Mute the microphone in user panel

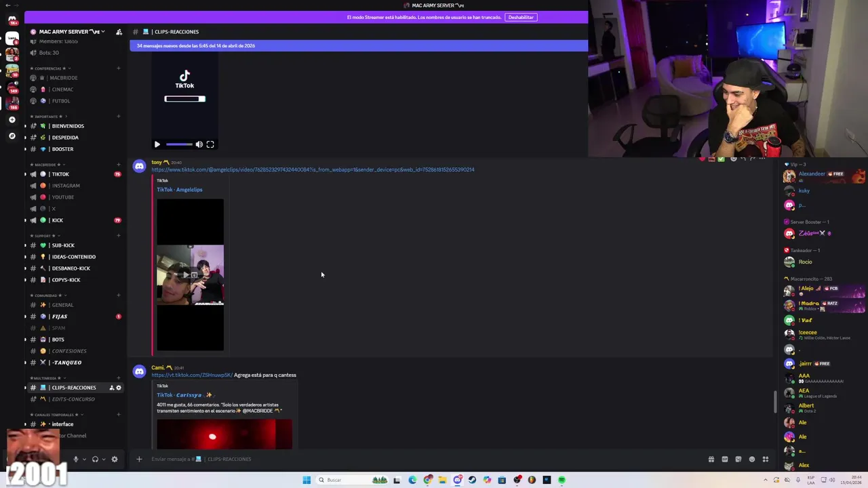pos(75,459)
